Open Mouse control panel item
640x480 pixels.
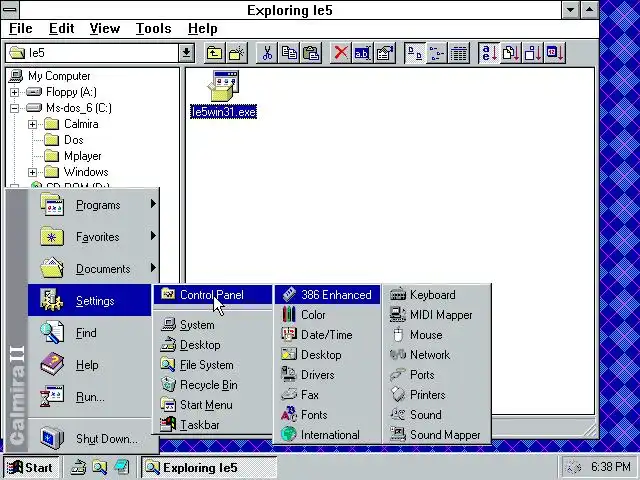pos(437,335)
